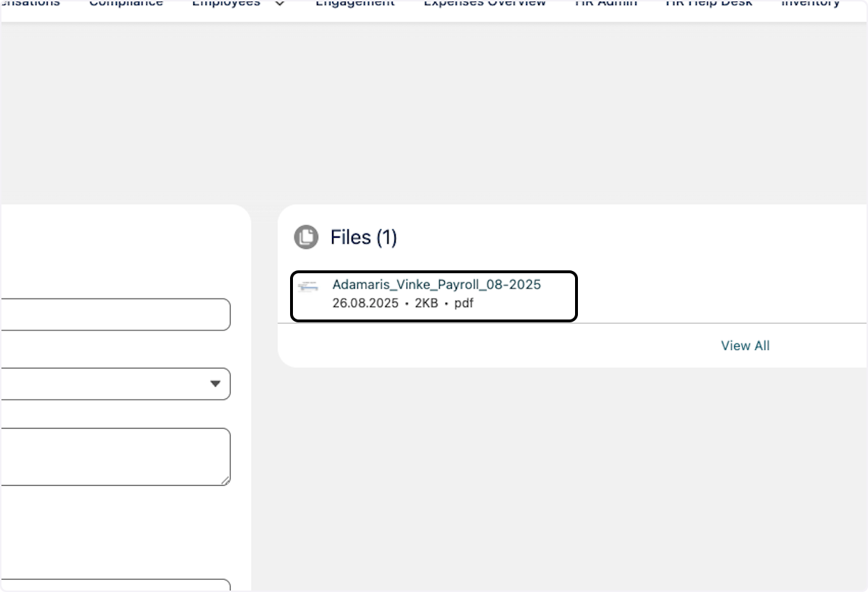The image size is (868, 592).
Task: Click the dropdown arrow on the form picklist
Action: click(x=216, y=384)
